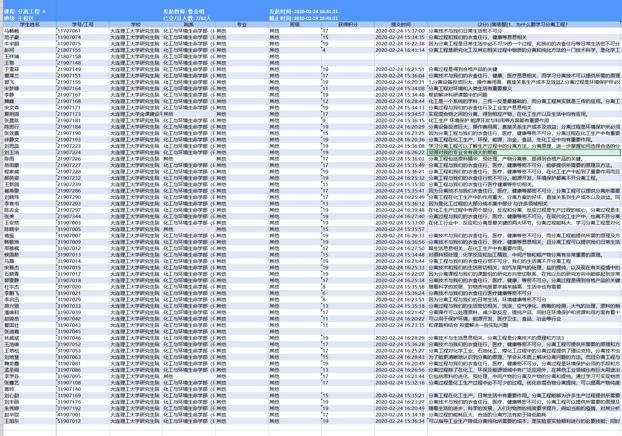Select student ID cell 31907020
This screenshot has height=436, width=622.
[83, 286]
